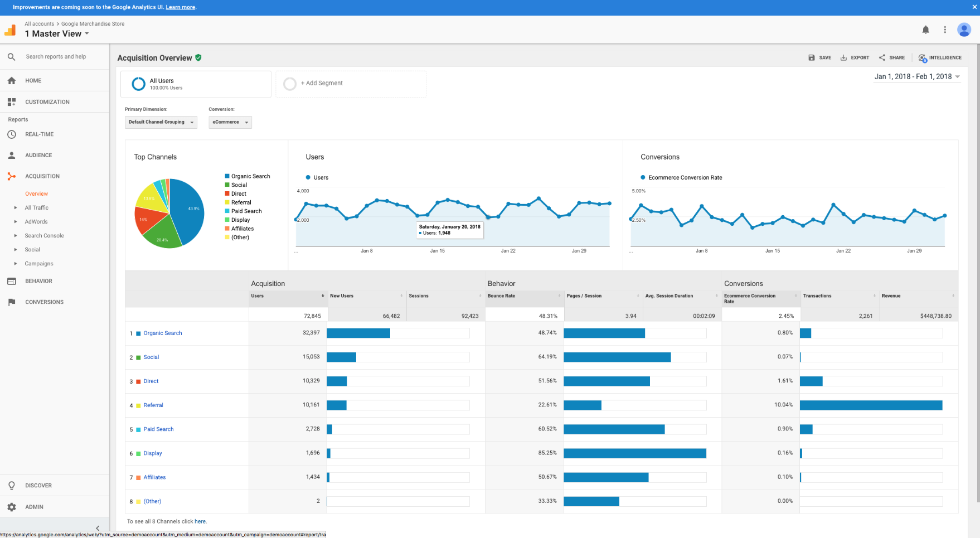Open the eCommerce conversion dropdown
Viewport: 980px width, 538px height.
[x=230, y=122]
